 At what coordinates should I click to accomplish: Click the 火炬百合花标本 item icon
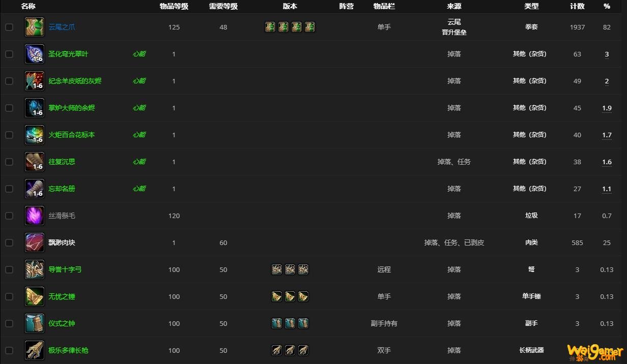click(x=35, y=135)
